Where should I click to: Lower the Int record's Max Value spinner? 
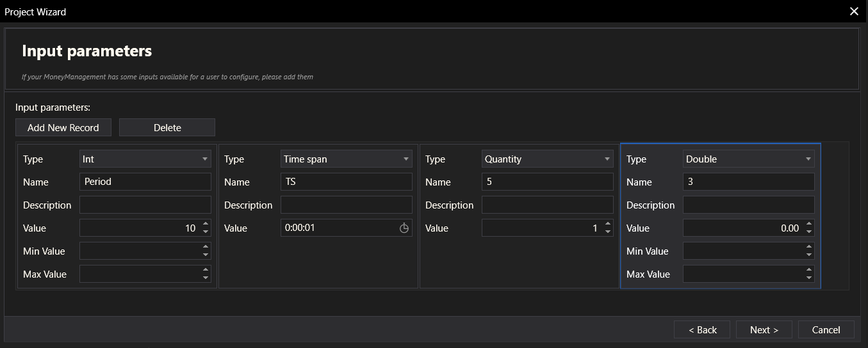tap(205, 278)
